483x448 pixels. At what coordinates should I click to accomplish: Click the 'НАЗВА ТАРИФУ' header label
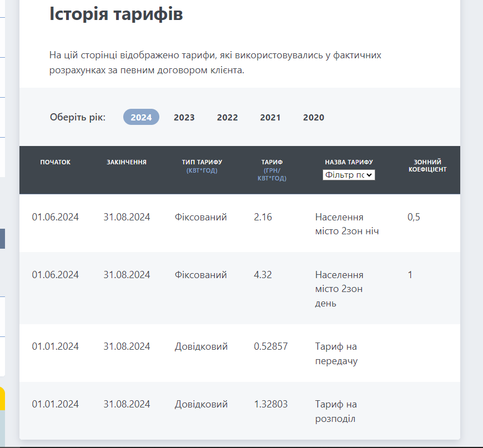(349, 162)
